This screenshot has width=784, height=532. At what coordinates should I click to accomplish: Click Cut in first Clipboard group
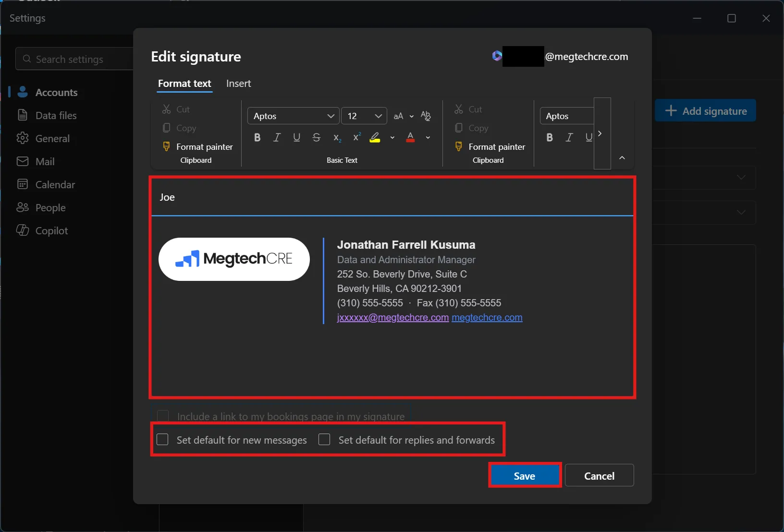point(176,109)
